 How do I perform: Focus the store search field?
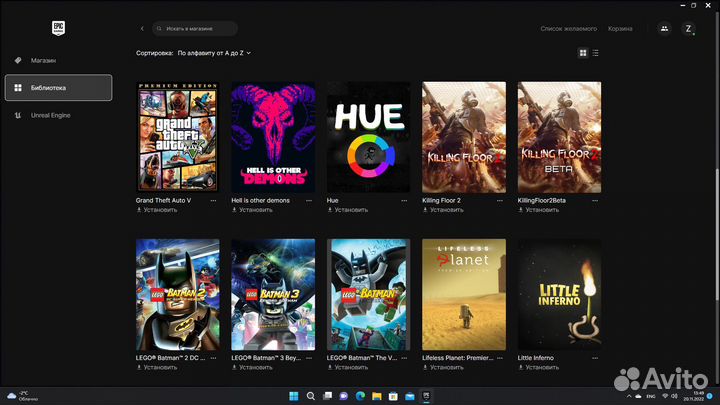[195, 28]
